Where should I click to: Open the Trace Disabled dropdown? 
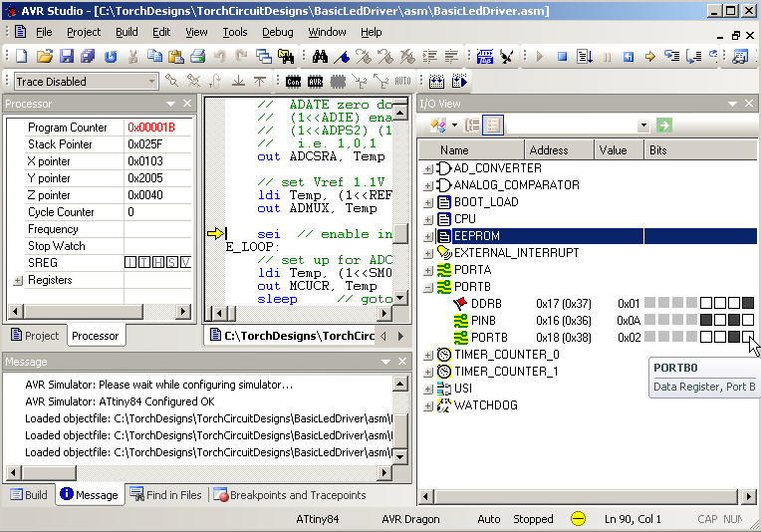152,81
